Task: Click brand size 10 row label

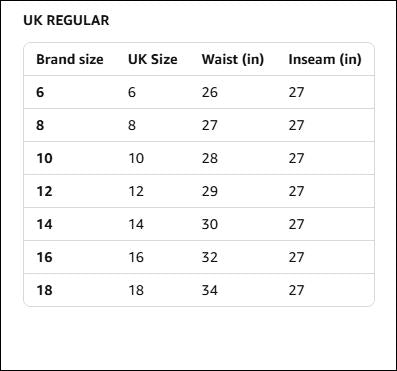Action: coord(44,158)
